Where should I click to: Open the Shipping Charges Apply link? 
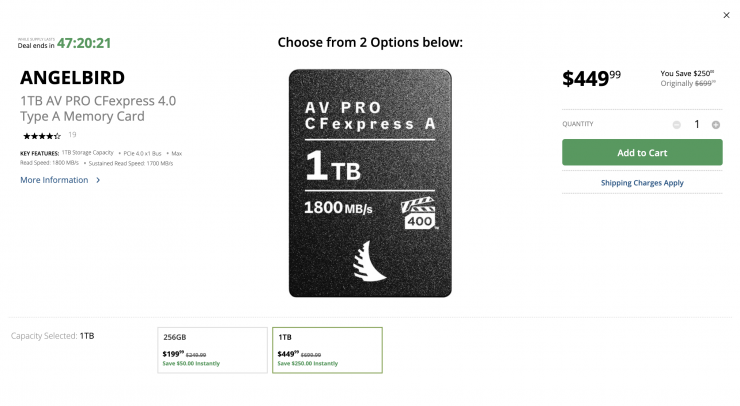(x=642, y=183)
